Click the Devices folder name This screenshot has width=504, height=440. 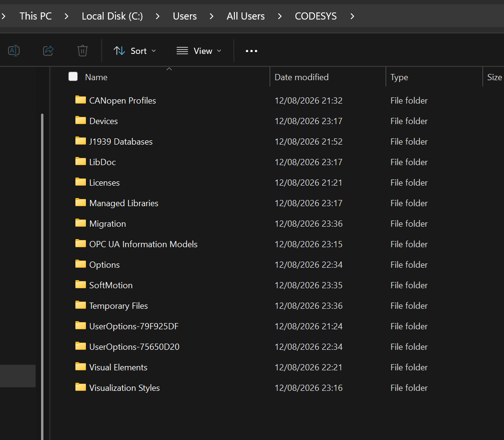coord(104,121)
